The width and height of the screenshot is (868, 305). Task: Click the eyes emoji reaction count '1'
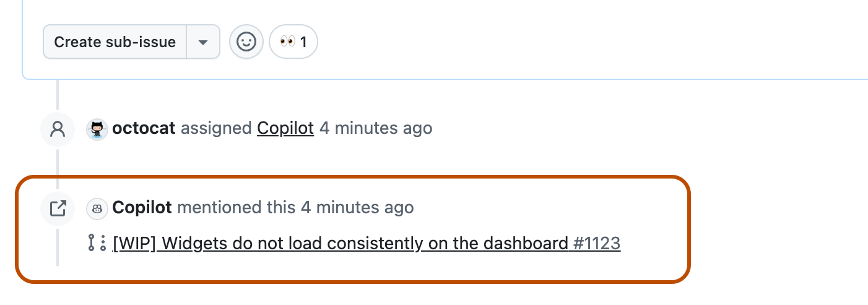303,42
